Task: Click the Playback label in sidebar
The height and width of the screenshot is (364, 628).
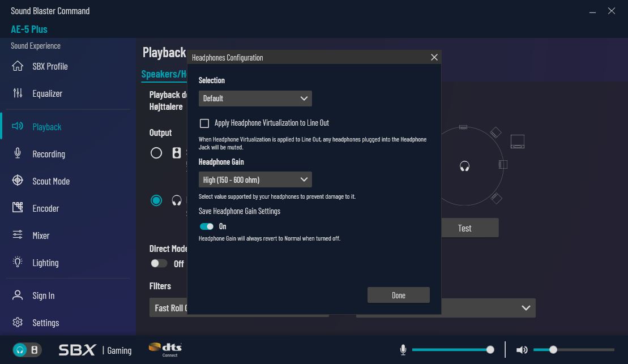Action: (47, 127)
